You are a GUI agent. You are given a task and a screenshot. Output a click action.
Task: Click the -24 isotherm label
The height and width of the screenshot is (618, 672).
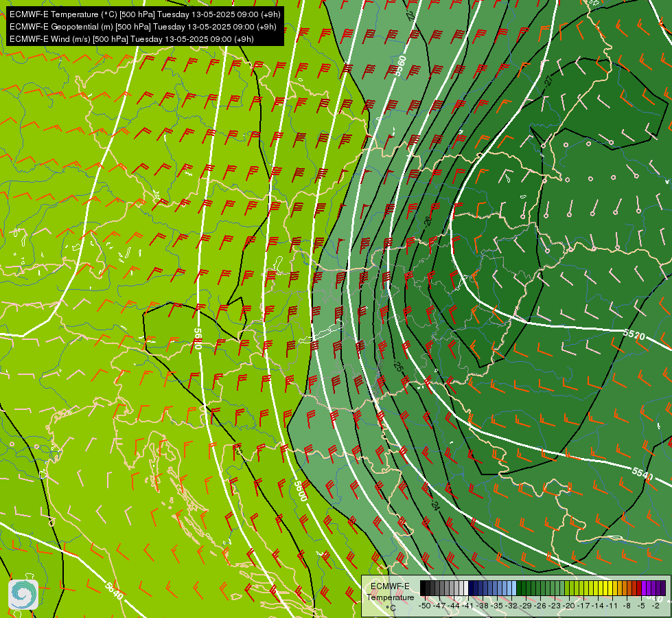click(435, 505)
